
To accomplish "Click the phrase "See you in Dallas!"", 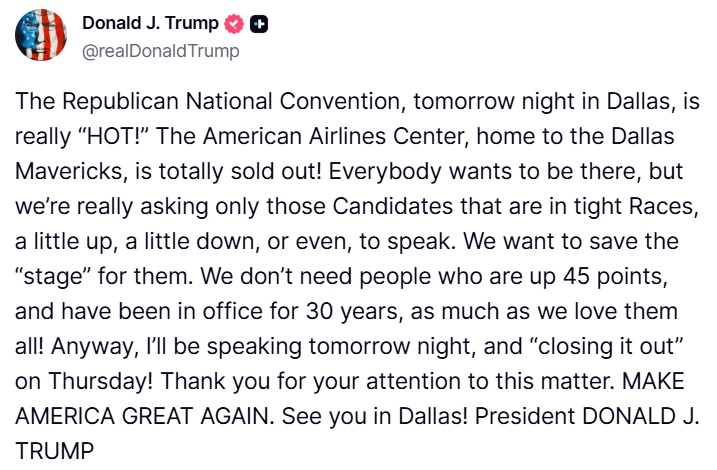I will coord(375,417).
